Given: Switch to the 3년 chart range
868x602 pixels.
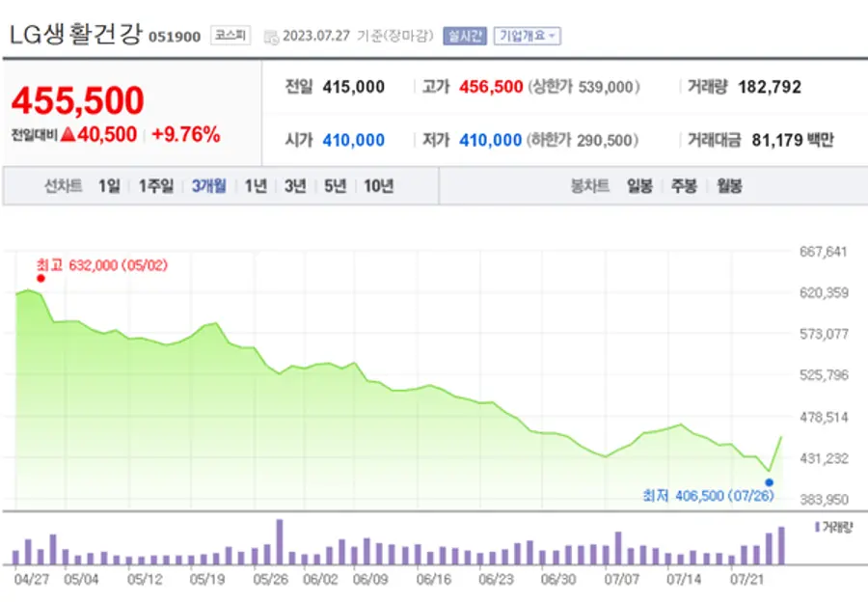Looking at the screenshot, I should coord(295,186).
